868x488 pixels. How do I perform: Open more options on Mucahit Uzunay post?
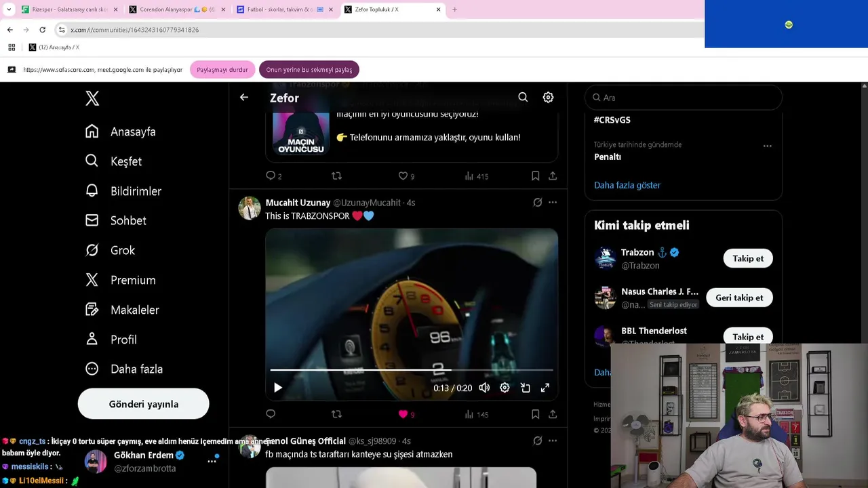(553, 203)
